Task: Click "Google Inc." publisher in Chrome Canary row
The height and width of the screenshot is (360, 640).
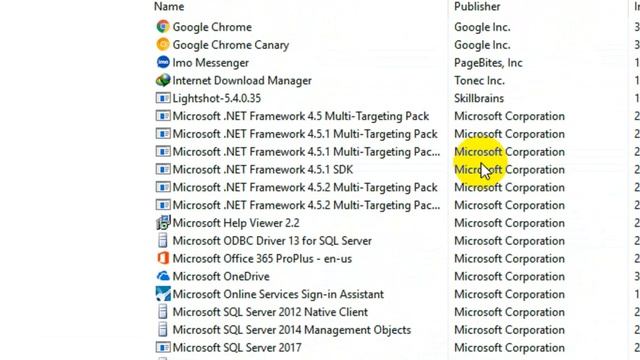Action: (x=482, y=45)
